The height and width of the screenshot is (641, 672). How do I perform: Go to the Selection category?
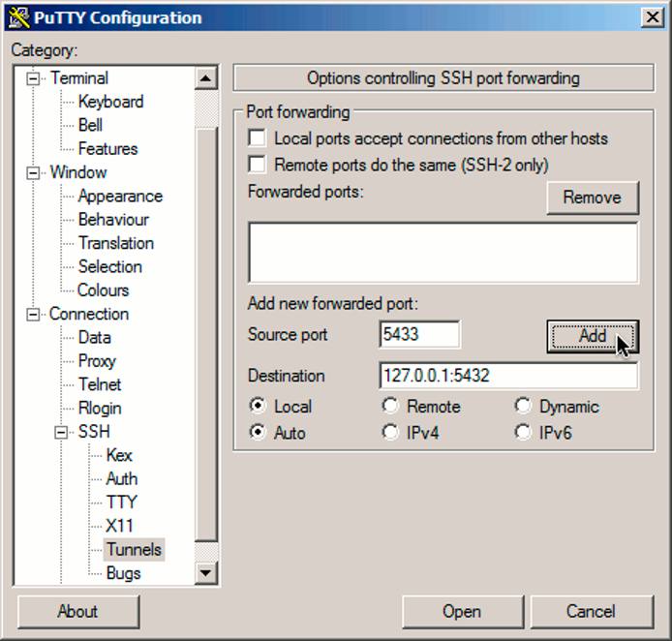point(110,266)
